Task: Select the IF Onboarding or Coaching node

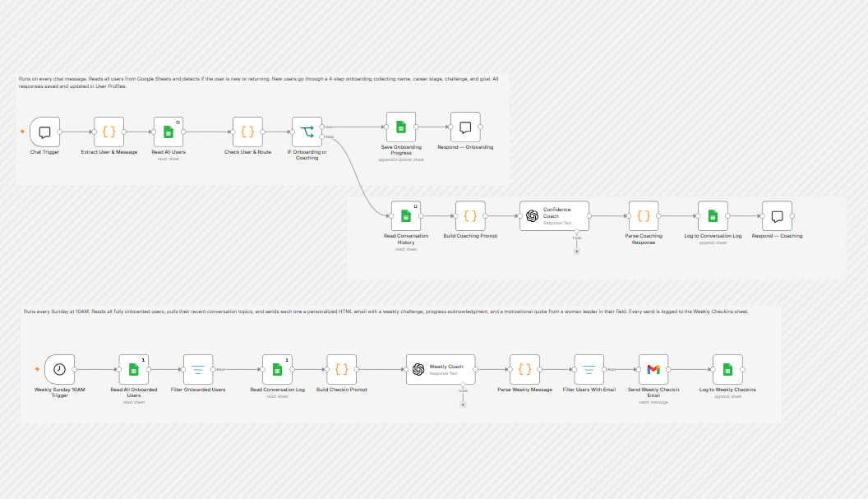Action: pos(307,132)
